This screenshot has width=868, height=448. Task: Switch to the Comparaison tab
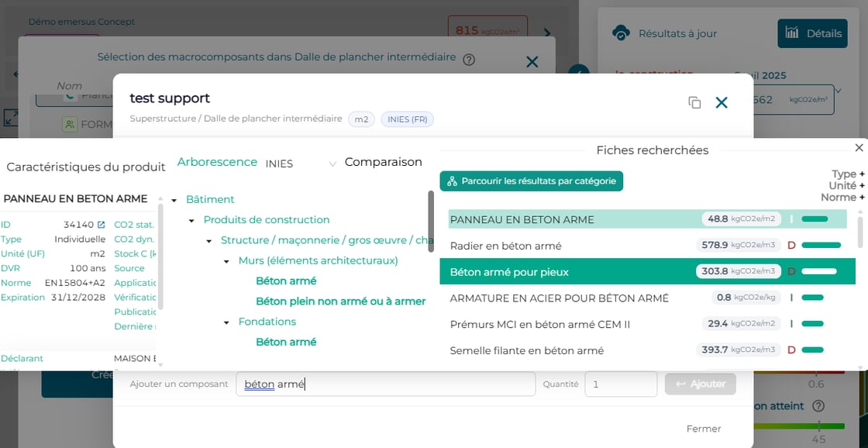tap(383, 162)
